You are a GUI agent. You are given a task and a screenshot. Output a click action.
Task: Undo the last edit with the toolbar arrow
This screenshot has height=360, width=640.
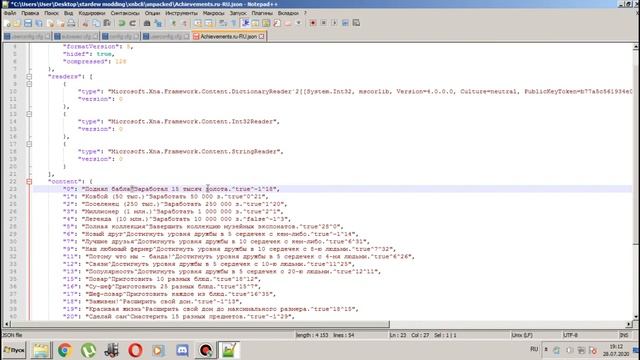[x=122, y=23]
